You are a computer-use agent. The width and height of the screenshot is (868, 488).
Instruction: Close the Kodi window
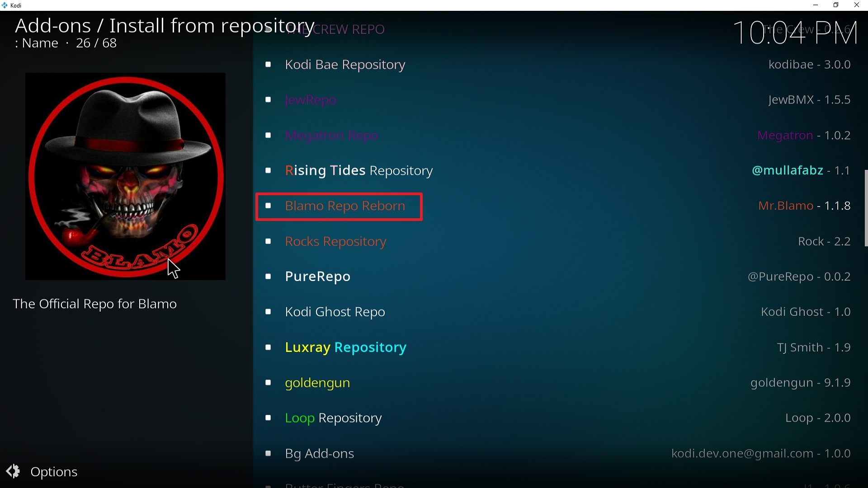click(x=857, y=5)
